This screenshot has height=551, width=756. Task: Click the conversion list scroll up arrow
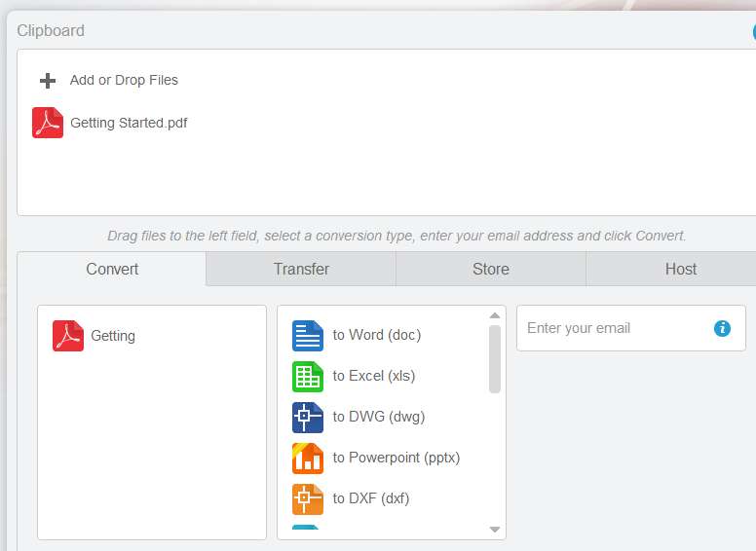[x=494, y=315]
